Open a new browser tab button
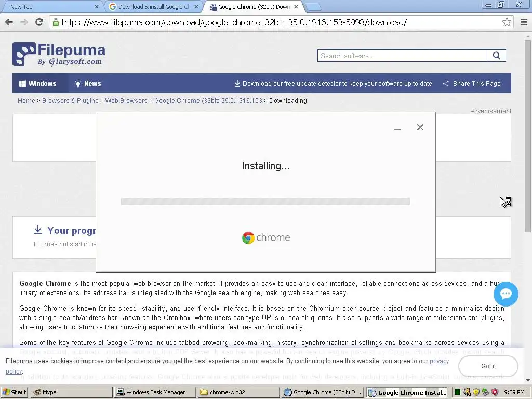Screen dimensions: 532x399 (312, 7)
